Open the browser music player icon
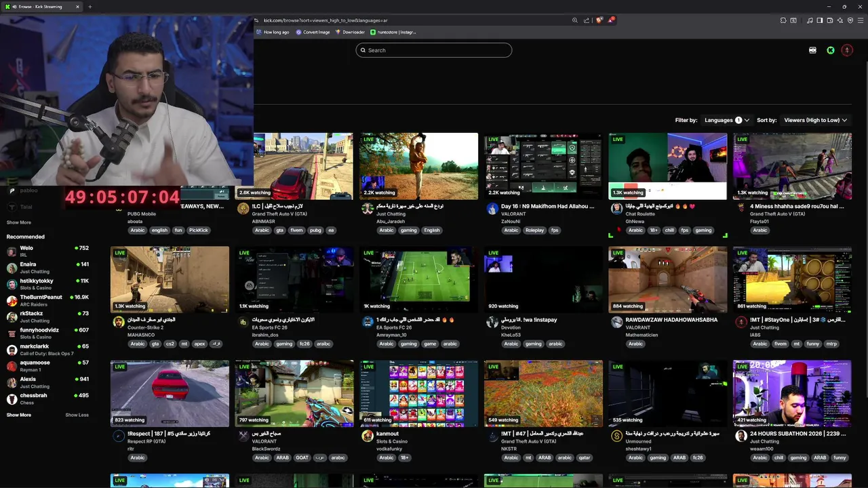Screen dimensions: 868x488 [810, 20]
